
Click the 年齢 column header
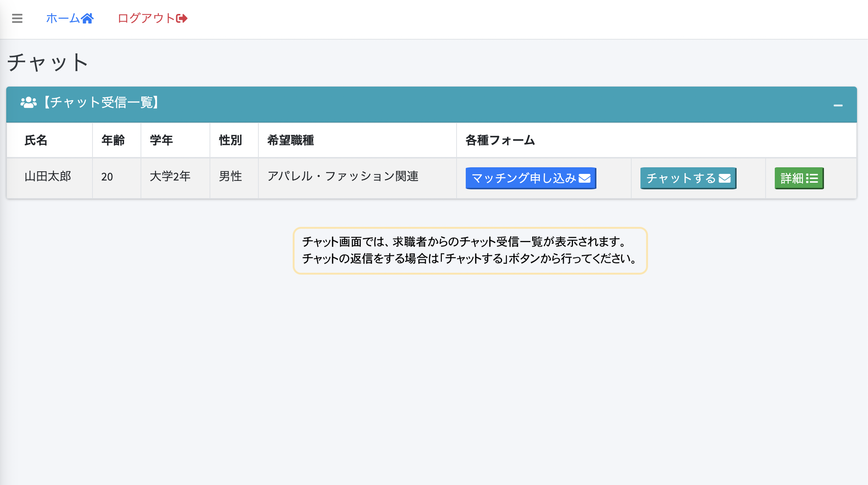(x=113, y=140)
